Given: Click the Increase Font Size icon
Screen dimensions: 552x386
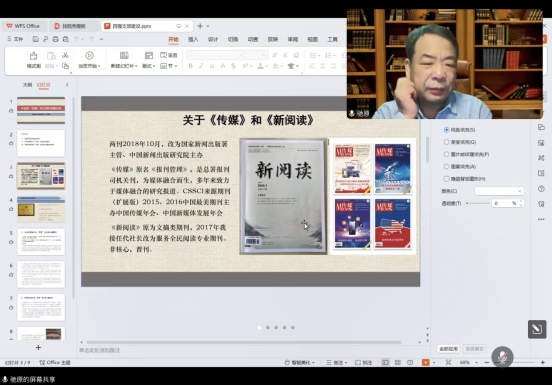Looking at the screenshot, I should coord(275,55).
